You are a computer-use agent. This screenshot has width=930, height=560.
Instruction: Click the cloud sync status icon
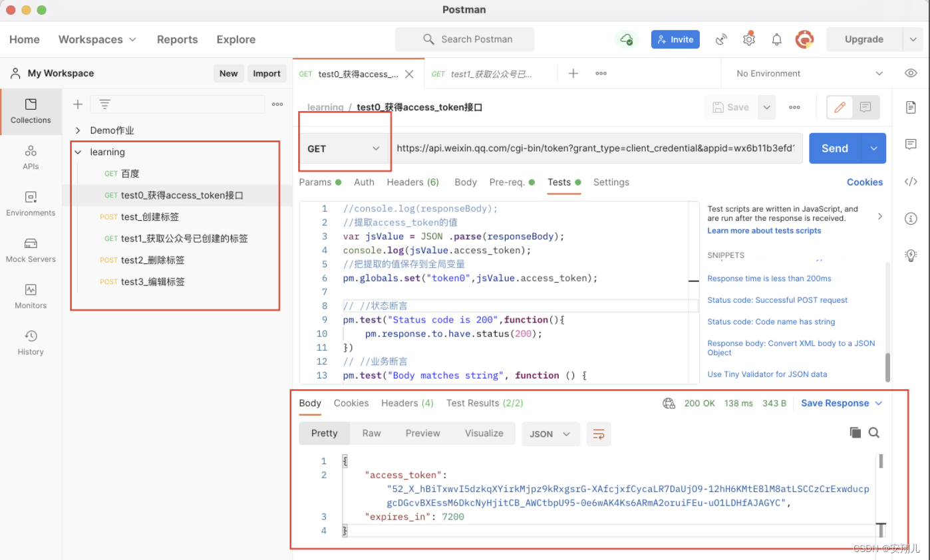click(x=626, y=40)
